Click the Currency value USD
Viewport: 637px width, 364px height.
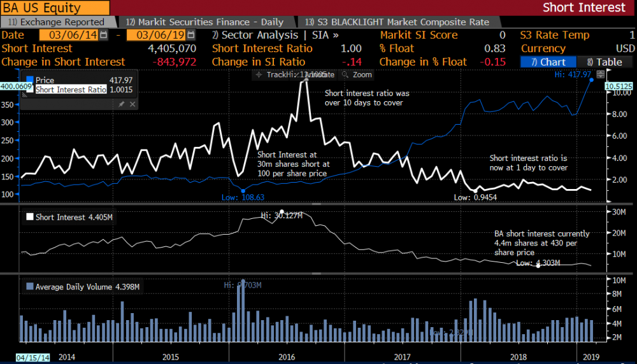[626, 49]
